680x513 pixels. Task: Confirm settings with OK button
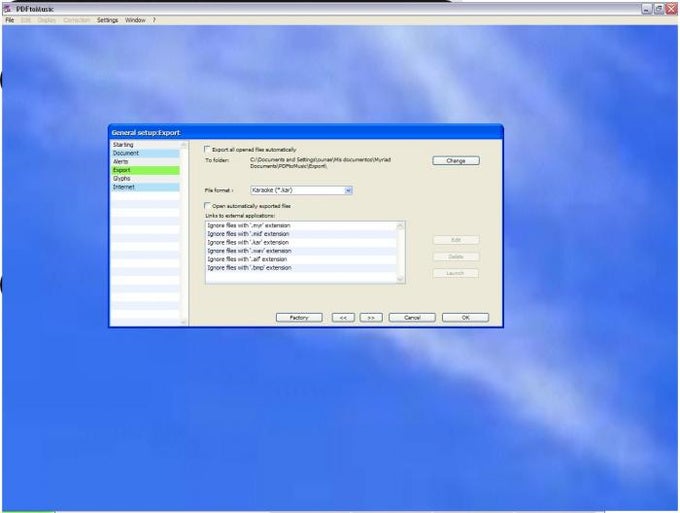click(x=465, y=317)
